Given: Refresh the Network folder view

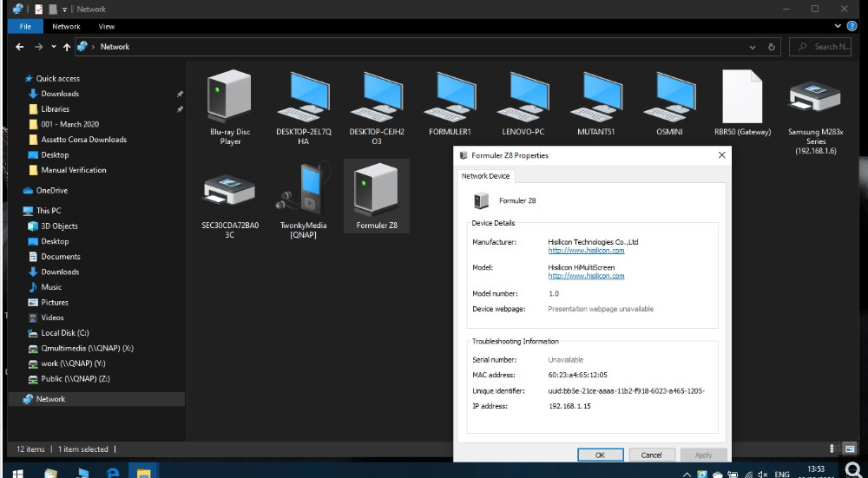Looking at the screenshot, I should click(771, 47).
